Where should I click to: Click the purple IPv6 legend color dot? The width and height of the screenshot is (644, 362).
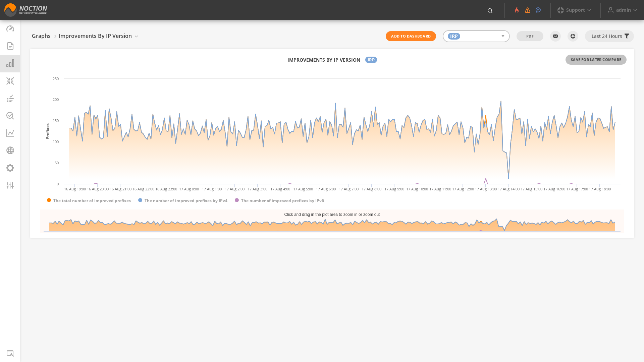point(237,200)
